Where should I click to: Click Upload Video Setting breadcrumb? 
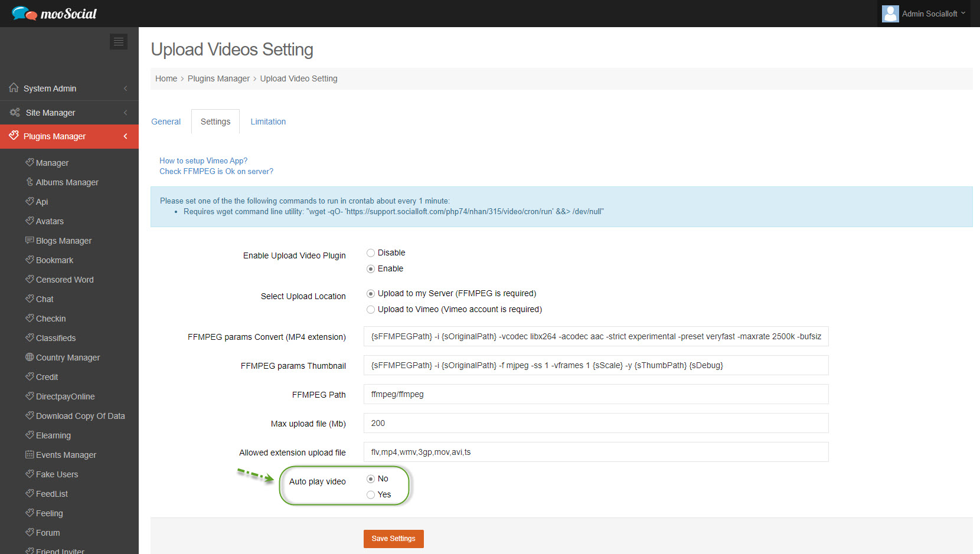point(299,78)
